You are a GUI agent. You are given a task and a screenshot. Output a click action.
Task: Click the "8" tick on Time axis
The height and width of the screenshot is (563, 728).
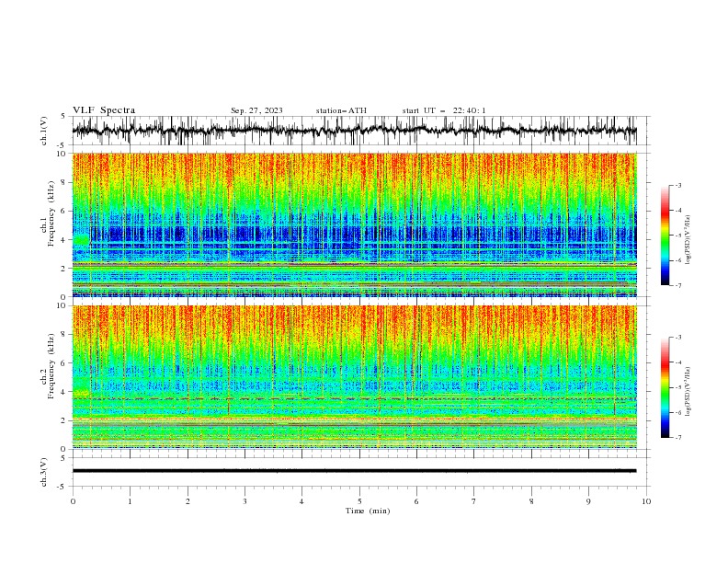[x=531, y=501]
